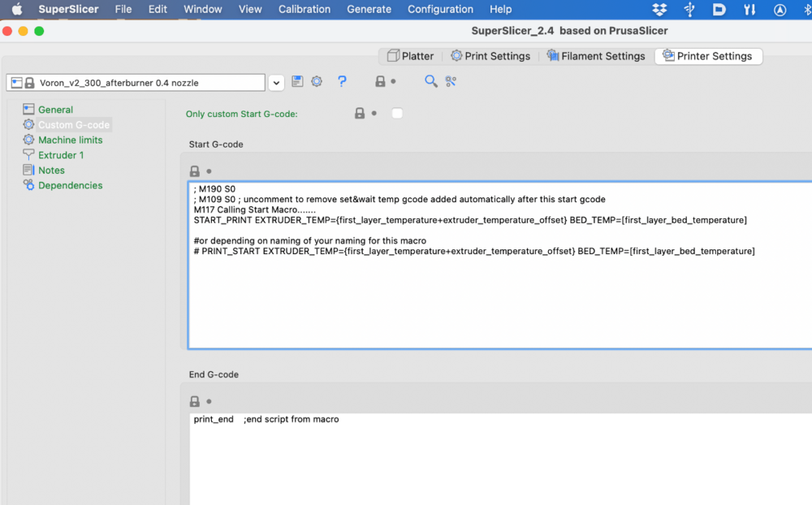This screenshot has height=505, width=812.
Task: Open the File menu
Action: (x=123, y=9)
